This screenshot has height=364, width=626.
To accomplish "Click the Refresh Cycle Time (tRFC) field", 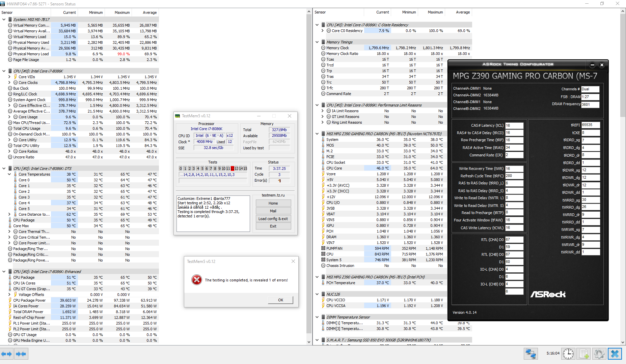I will pyautogui.click(x=514, y=176).
